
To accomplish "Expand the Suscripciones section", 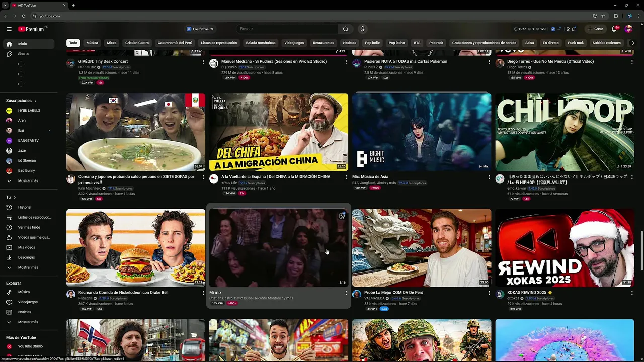I will [21, 101].
